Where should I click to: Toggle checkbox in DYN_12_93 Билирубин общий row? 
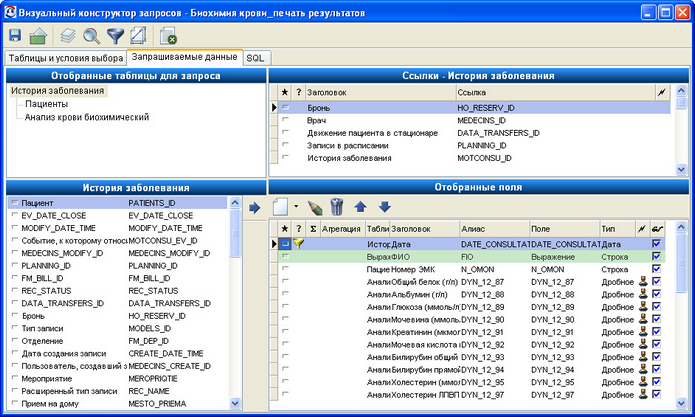pyautogui.click(x=656, y=356)
